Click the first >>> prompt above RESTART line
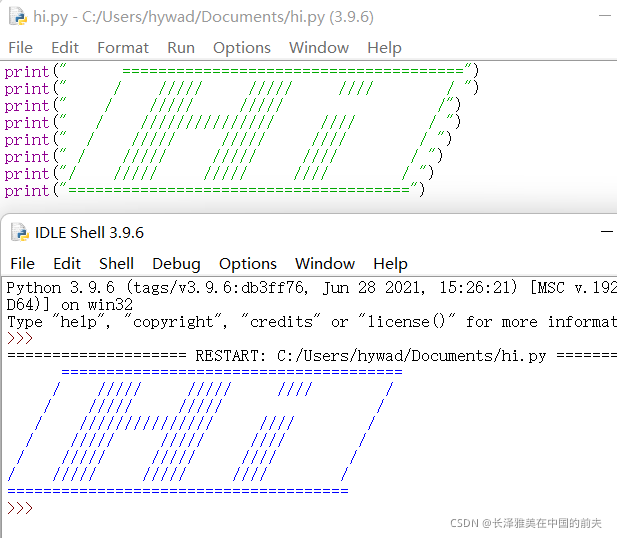617x538 pixels. click(20, 338)
